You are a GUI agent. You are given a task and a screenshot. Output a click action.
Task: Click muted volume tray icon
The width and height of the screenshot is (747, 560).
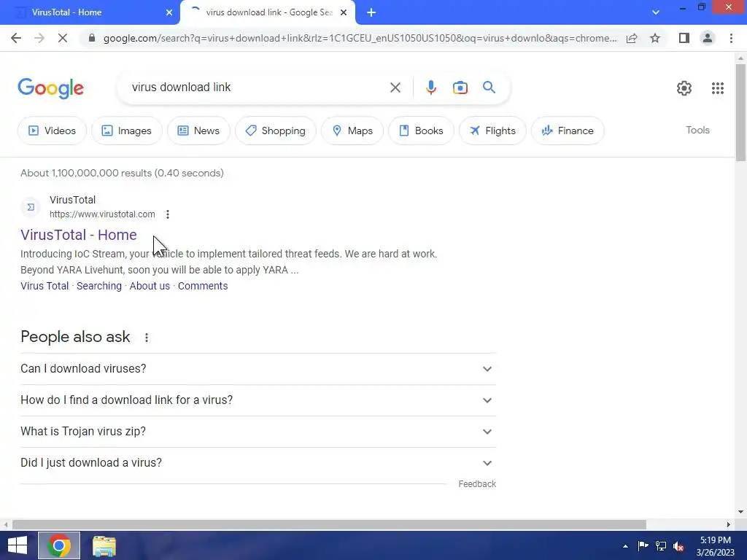coord(678,546)
